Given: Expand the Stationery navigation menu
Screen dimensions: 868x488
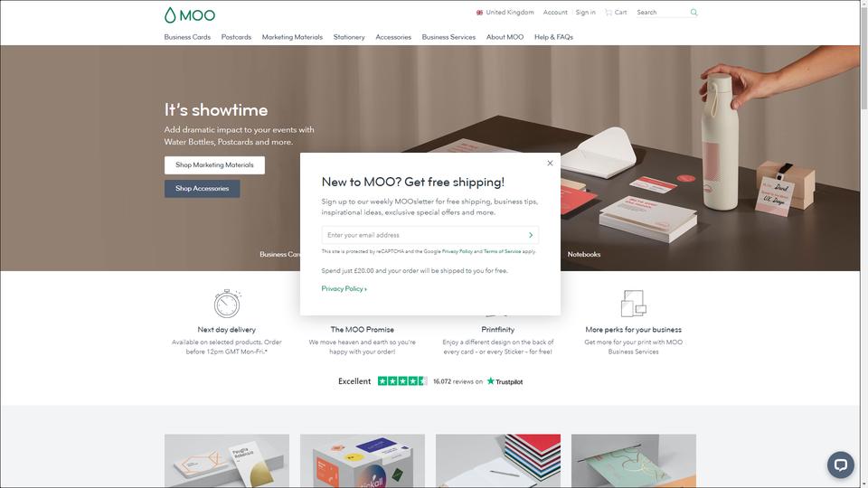Looking at the screenshot, I should (349, 37).
